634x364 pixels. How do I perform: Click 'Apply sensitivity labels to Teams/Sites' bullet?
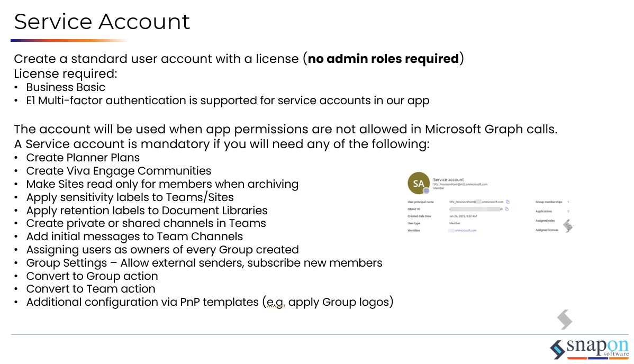(x=130, y=197)
